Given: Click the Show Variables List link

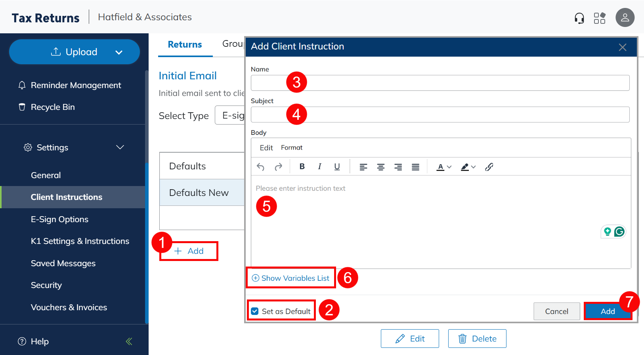Looking at the screenshot, I should (x=291, y=278).
